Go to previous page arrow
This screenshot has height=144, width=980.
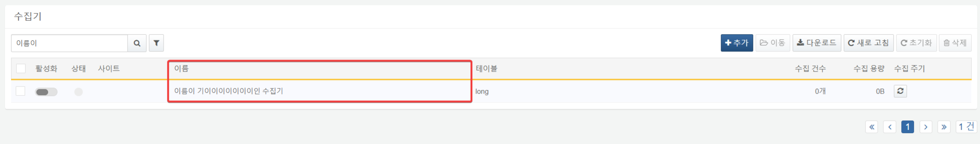click(x=889, y=127)
